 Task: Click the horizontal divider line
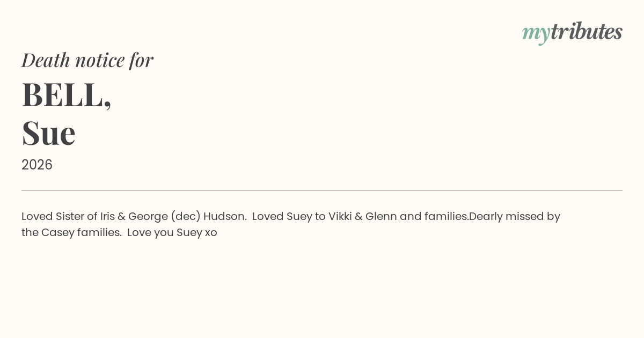click(x=322, y=190)
